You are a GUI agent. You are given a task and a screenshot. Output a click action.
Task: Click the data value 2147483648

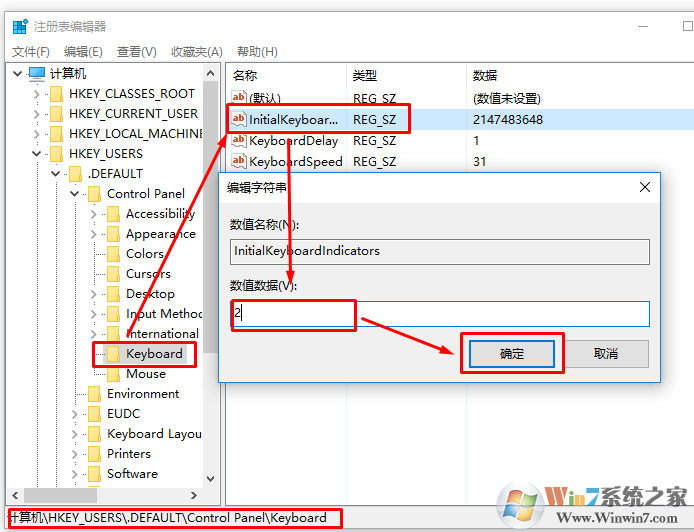coord(508,120)
